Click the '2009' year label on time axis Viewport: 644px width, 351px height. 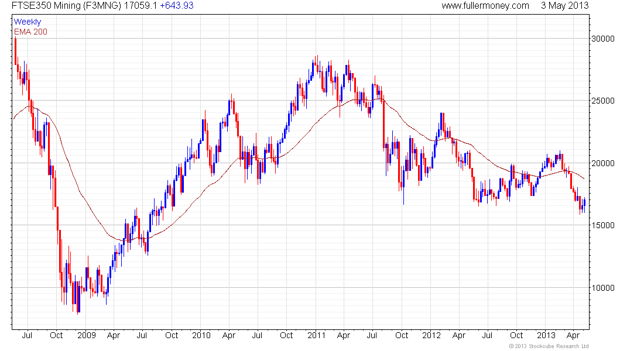coord(86,335)
